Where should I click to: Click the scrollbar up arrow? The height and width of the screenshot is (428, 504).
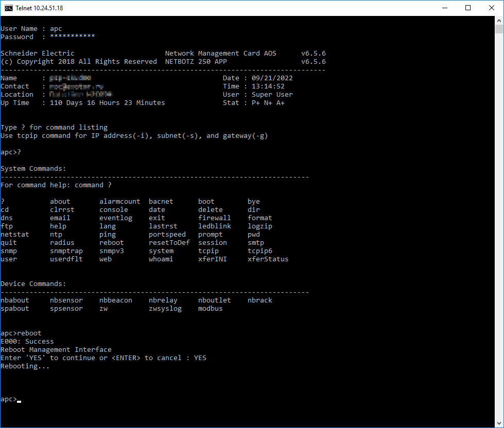point(499,21)
